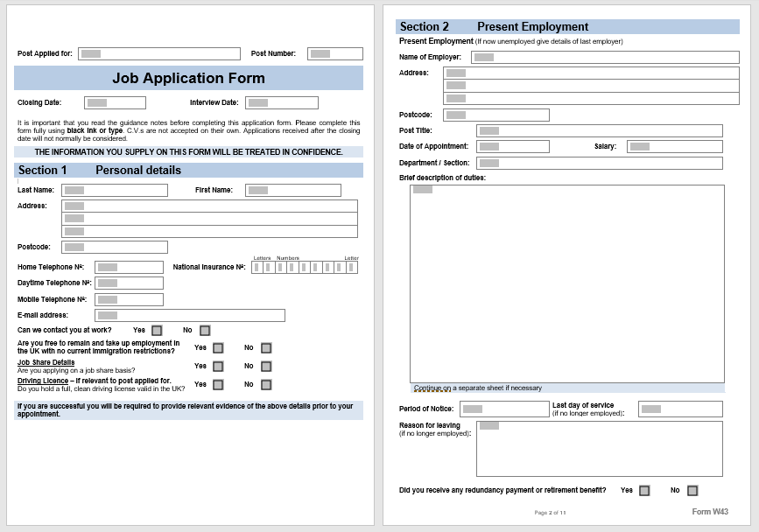The width and height of the screenshot is (759, 532).
Task: Select the Interview Date field
Action: [x=282, y=102]
